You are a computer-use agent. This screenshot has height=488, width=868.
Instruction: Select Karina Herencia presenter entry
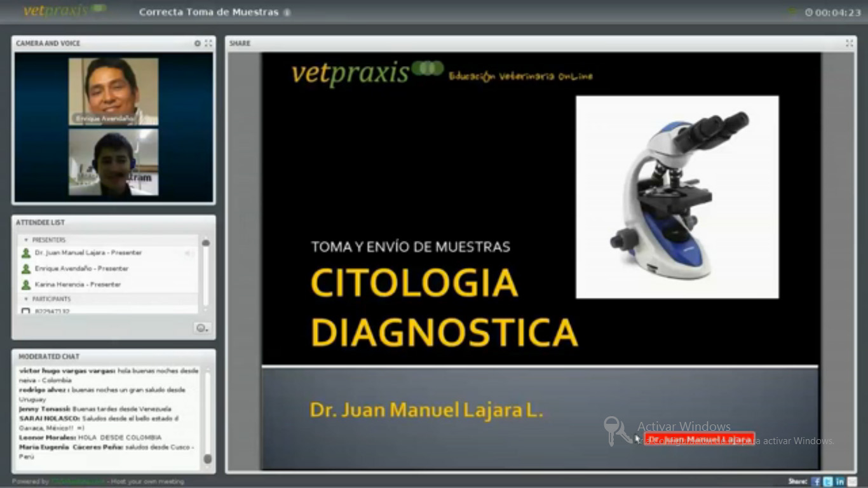click(x=78, y=285)
